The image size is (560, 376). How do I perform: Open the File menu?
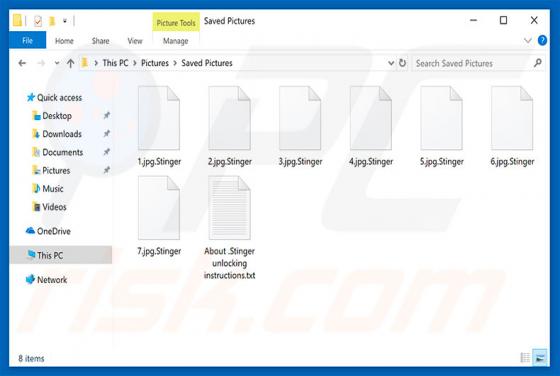tap(28, 40)
